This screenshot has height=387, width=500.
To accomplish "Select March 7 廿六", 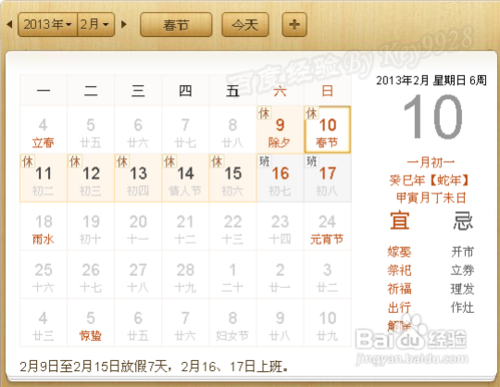I will [x=185, y=323].
